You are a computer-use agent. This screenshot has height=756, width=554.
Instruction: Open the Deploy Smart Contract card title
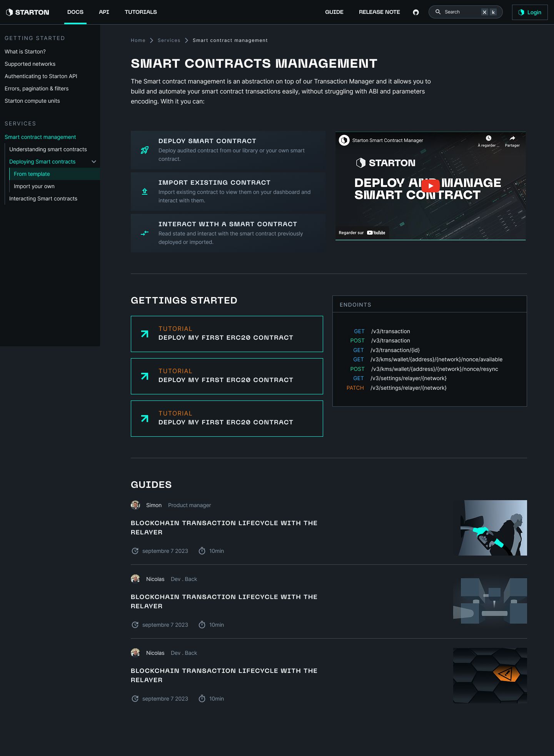pos(207,141)
